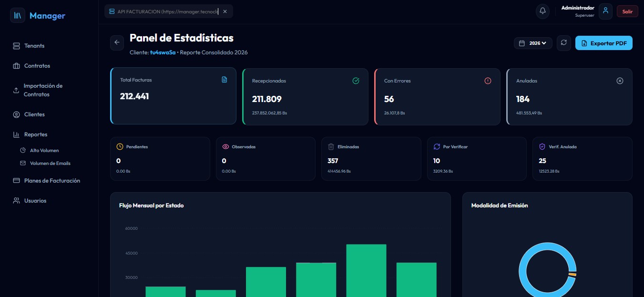The height and width of the screenshot is (297, 644).
Task: Click the 481.553,49 Bs amount
Action: click(529, 113)
